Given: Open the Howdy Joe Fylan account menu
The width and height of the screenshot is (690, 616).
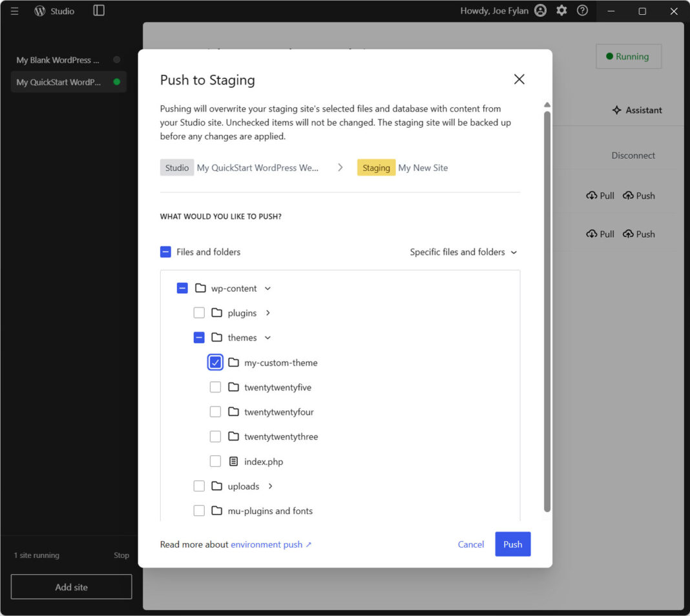Looking at the screenshot, I should pyautogui.click(x=496, y=10).
